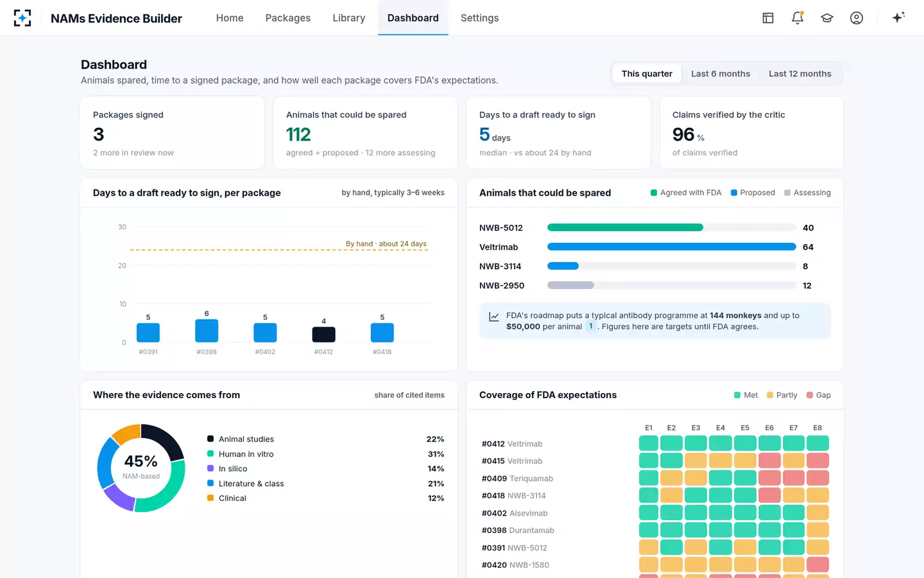Click the NWB-5012 green progress bar
The image size is (924, 578).
pos(625,227)
